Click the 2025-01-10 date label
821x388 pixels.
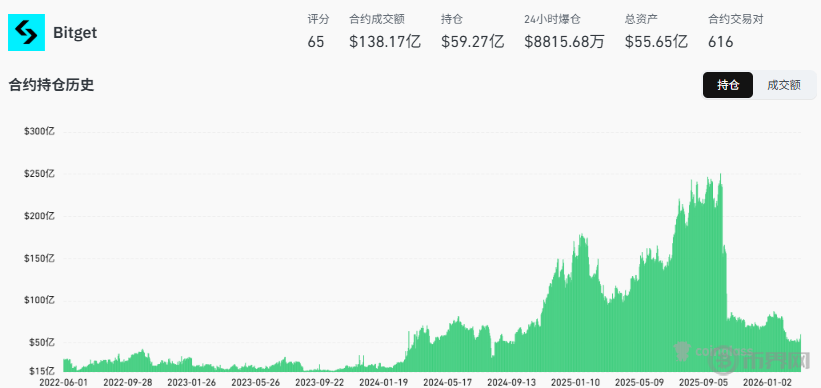tap(575, 382)
